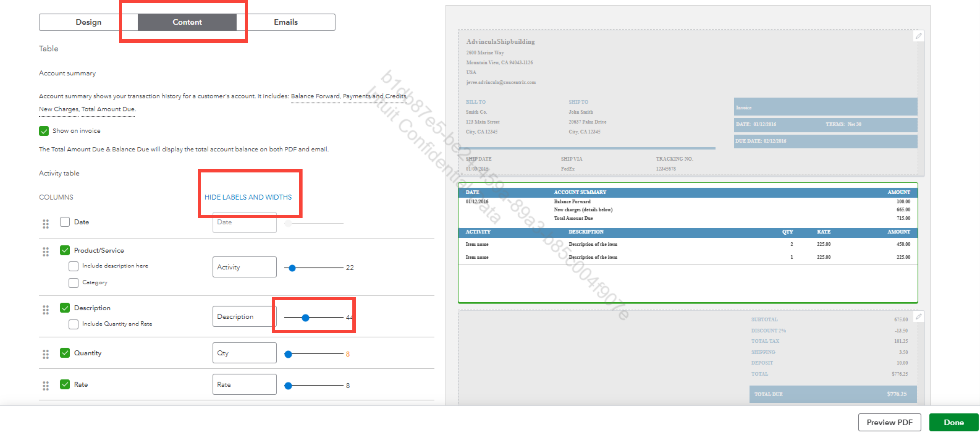Grab the Quantity row drag handle

point(46,354)
